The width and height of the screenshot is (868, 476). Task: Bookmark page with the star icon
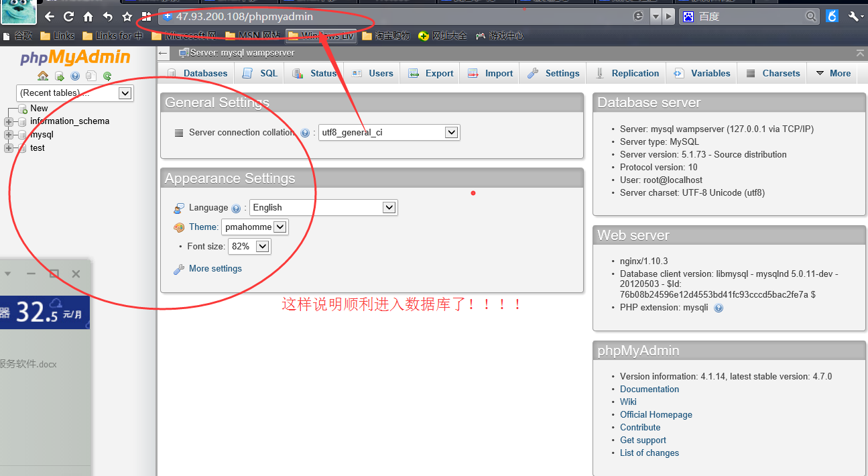(127, 17)
